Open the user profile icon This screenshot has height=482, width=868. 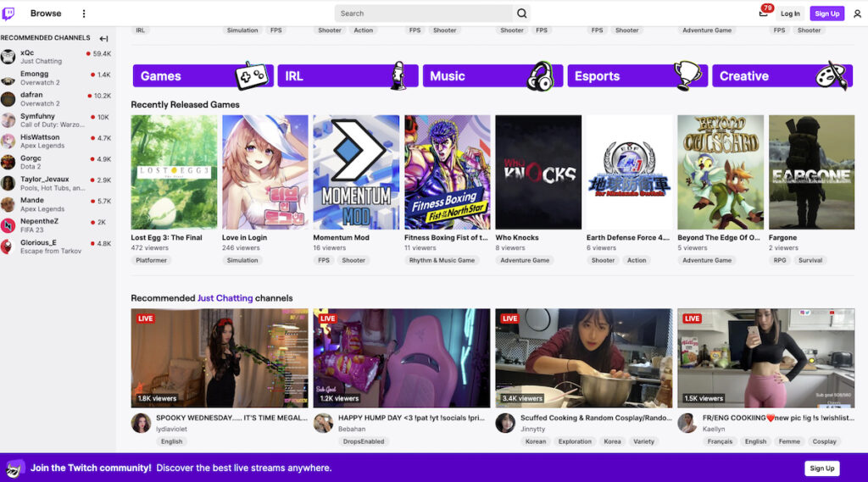pos(857,14)
